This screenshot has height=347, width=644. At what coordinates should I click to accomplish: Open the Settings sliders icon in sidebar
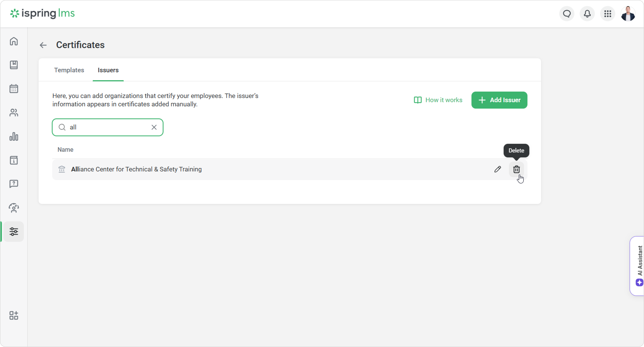[14, 232]
